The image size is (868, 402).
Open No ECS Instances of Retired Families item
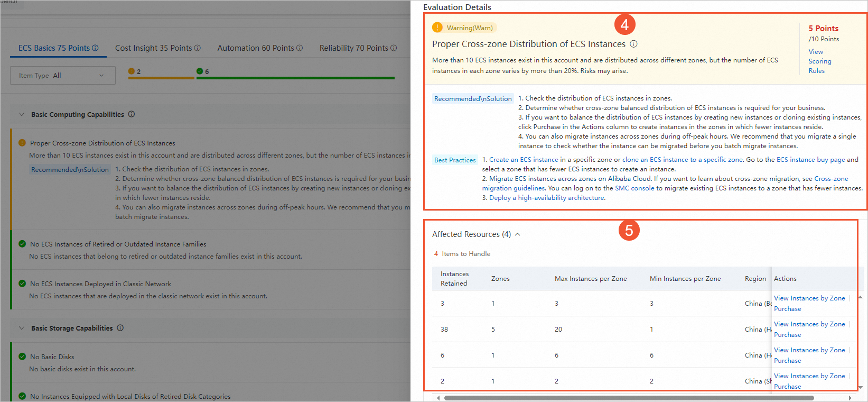tap(118, 244)
